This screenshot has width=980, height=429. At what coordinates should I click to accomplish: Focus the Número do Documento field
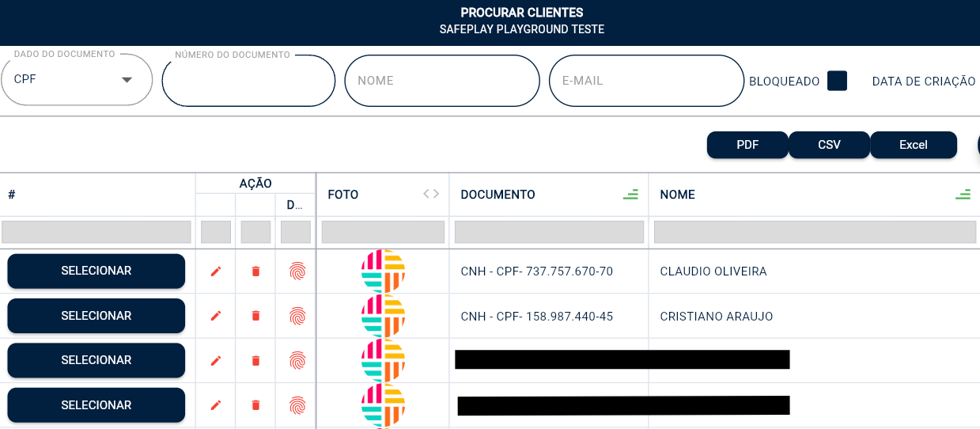[248, 81]
